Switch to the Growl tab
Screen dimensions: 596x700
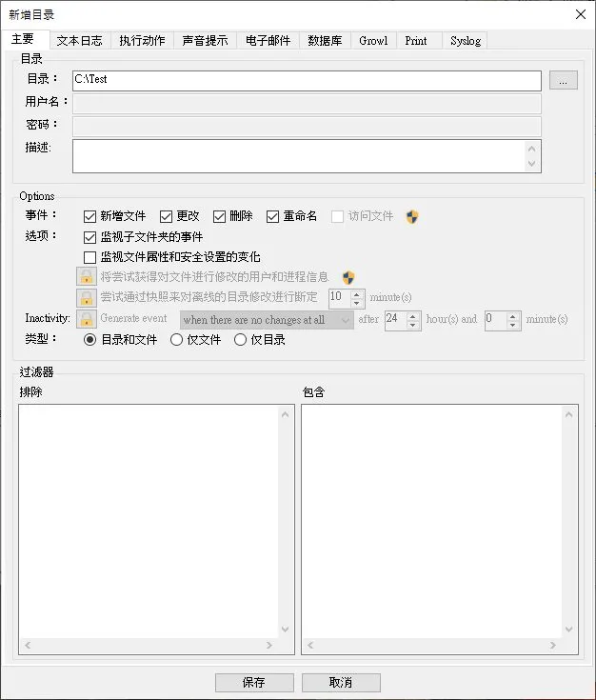(373, 41)
